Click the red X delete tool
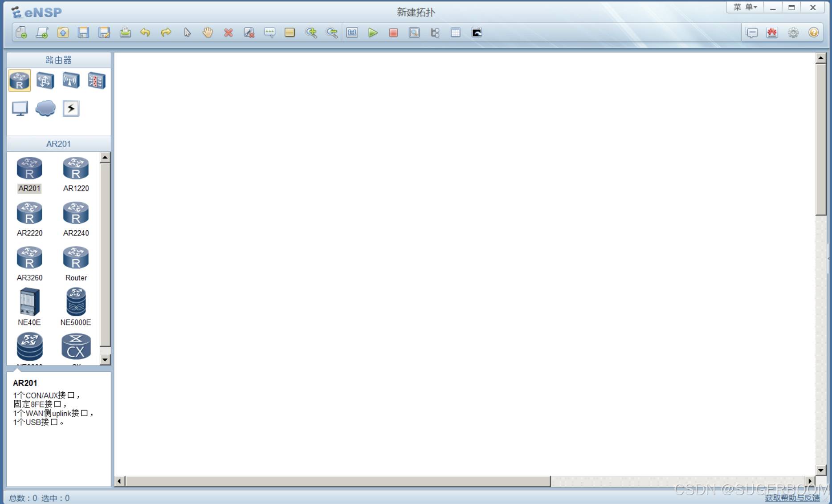 [228, 33]
